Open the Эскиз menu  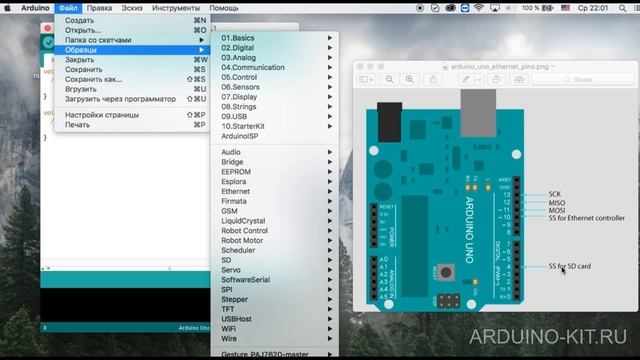132,8
